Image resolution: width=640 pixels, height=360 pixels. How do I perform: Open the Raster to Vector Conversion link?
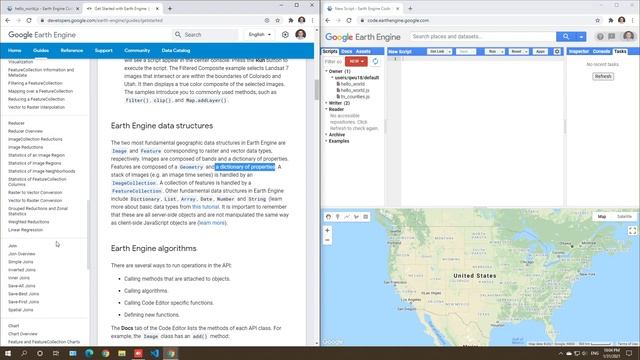[35, 193]
